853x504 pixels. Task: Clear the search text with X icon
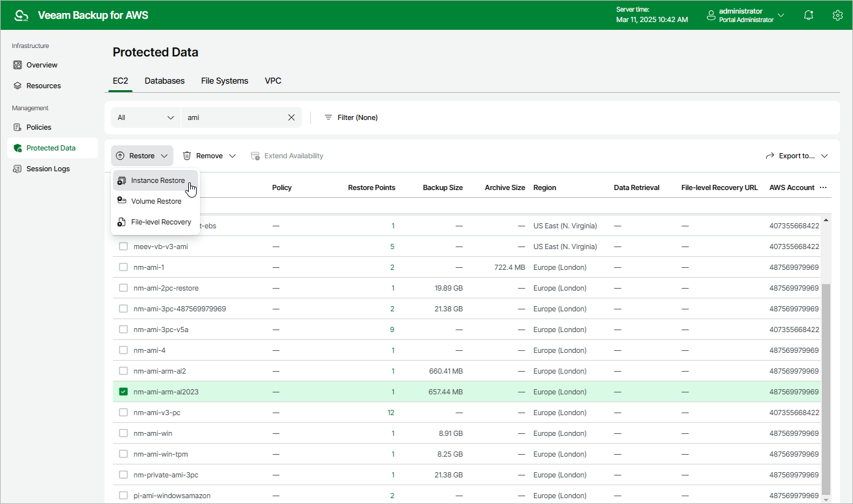point(291,117)
